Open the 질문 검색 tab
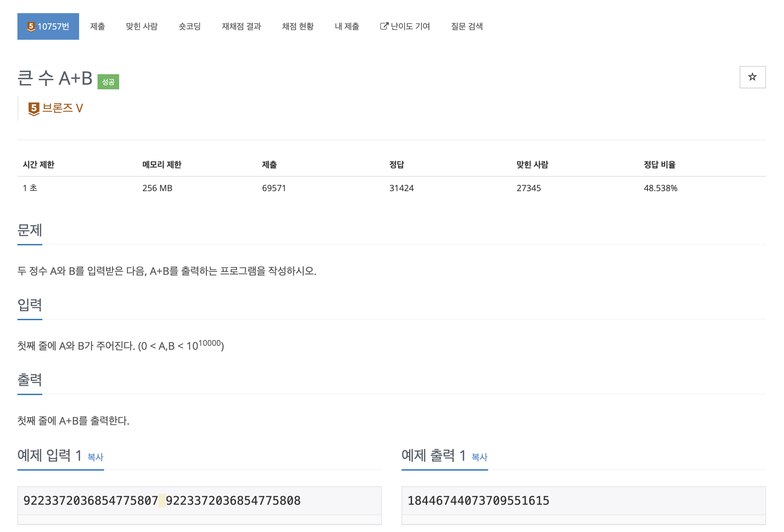 point(467,27)
